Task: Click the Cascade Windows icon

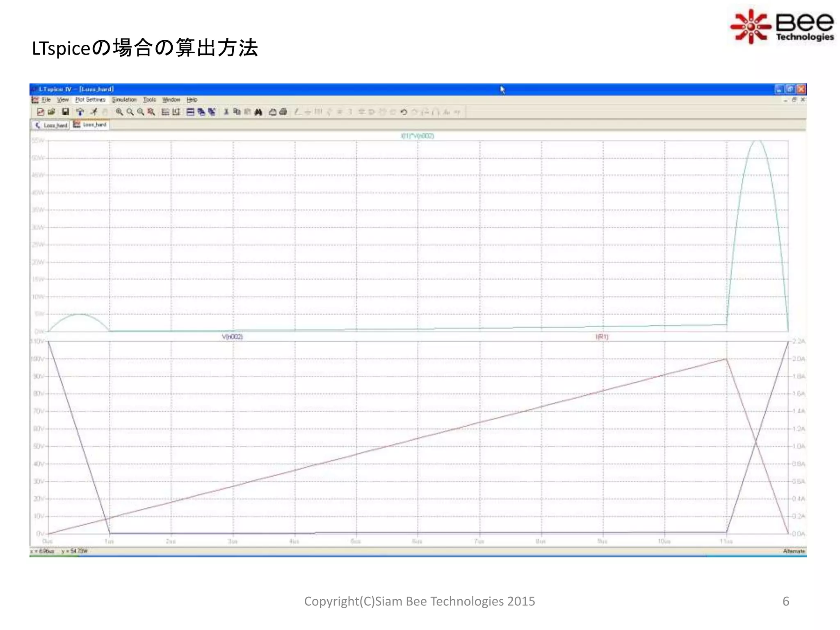Action: pos(201,112)
